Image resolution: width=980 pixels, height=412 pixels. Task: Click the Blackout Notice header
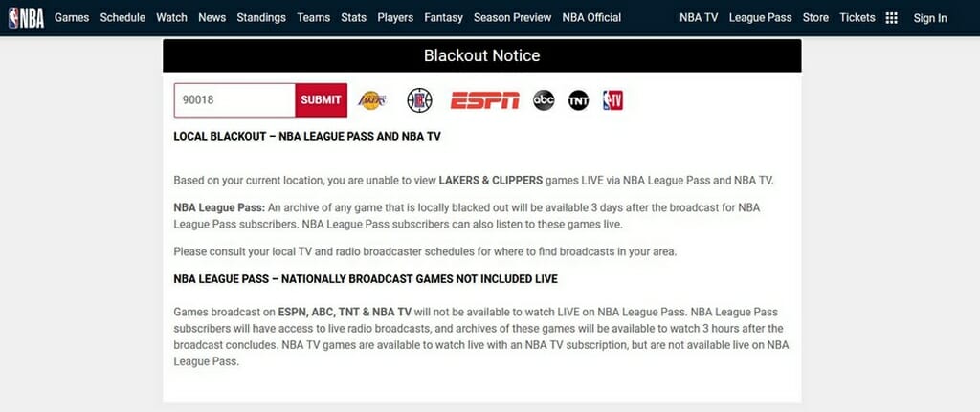(482, 55)
